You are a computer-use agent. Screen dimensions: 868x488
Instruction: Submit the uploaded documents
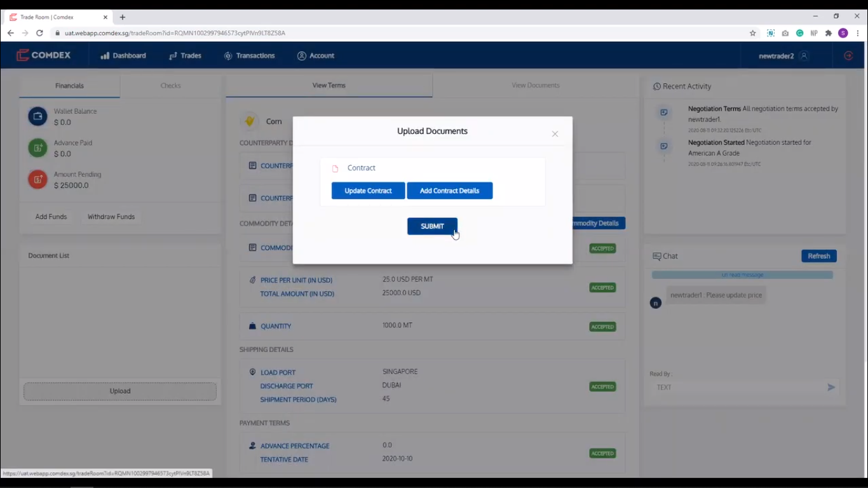click(432, 226)
